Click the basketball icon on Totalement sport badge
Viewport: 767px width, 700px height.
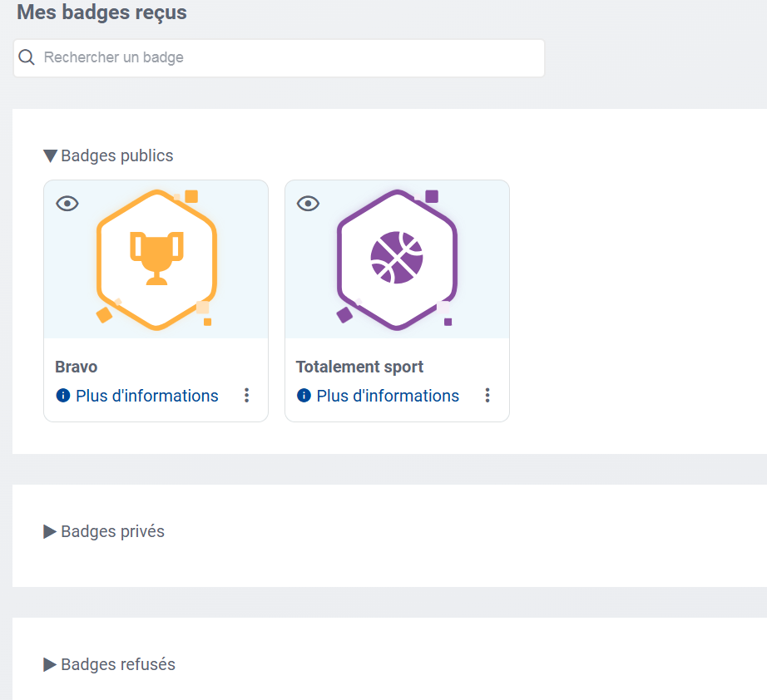[397, 256]
